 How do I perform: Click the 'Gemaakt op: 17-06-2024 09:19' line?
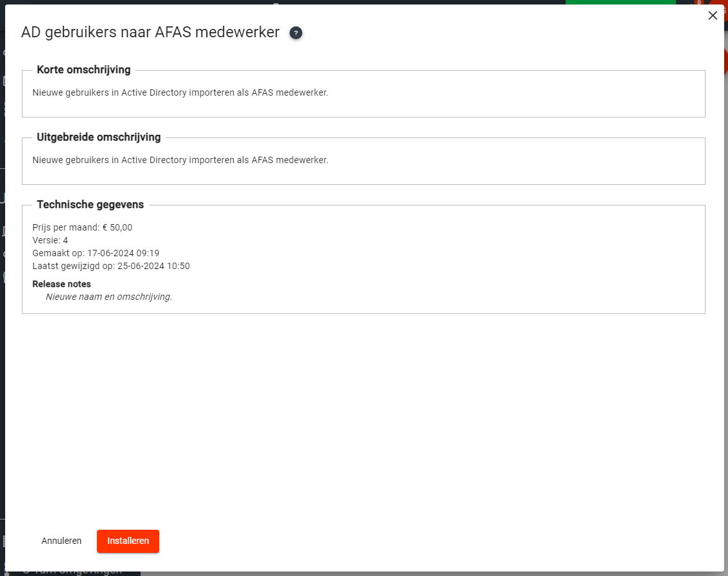coord(96,253)
